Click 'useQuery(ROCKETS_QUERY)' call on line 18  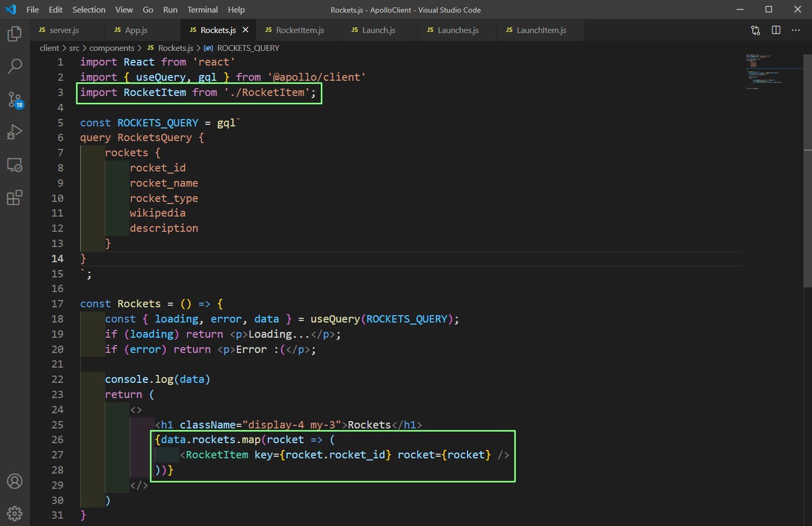point(382,319)
